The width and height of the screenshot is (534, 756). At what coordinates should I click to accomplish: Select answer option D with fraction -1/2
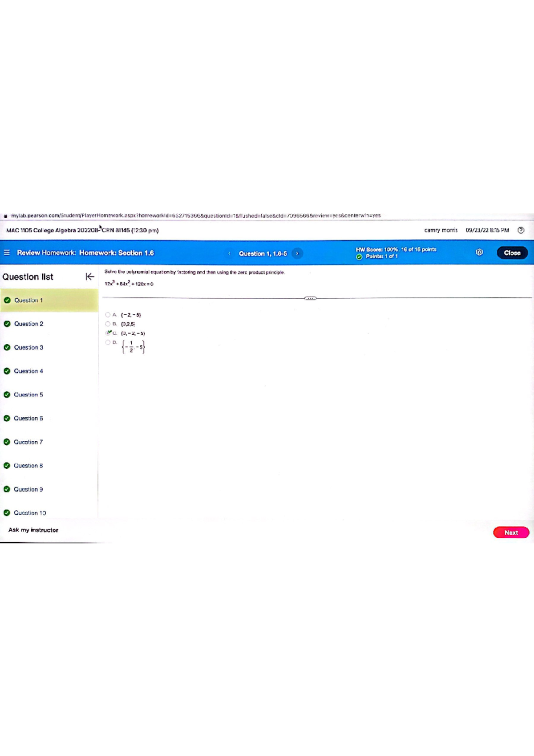(x=108, y=342)
